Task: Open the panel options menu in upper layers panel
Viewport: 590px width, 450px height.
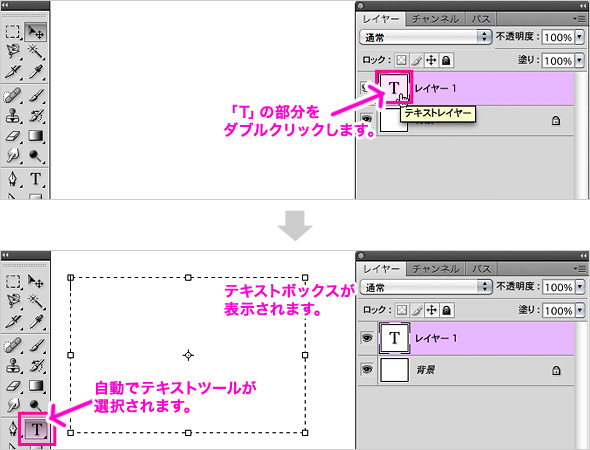Action: coord(579,18)
